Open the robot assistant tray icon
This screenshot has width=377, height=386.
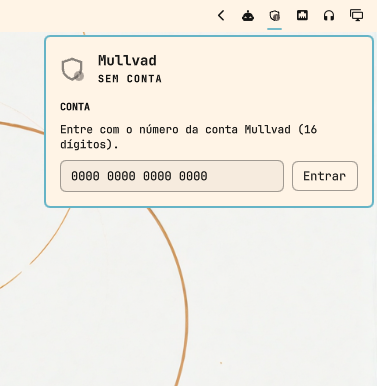248,16
